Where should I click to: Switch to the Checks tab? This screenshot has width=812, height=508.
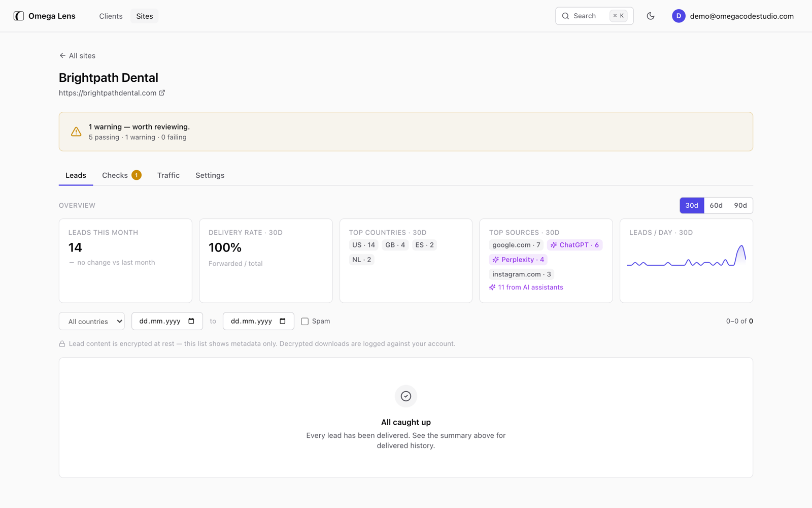121,175
